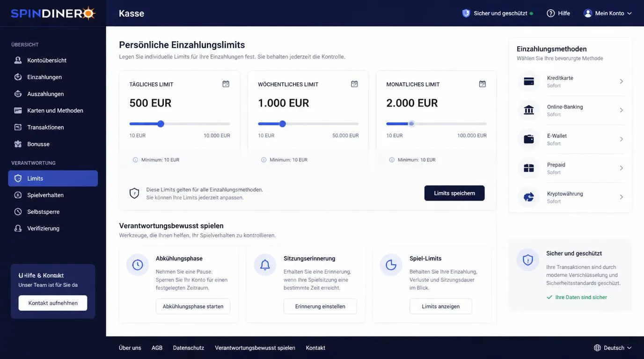Click the Hilfe question mark icon
This screenshot has width=644, height=359.
tap(551, 13)
